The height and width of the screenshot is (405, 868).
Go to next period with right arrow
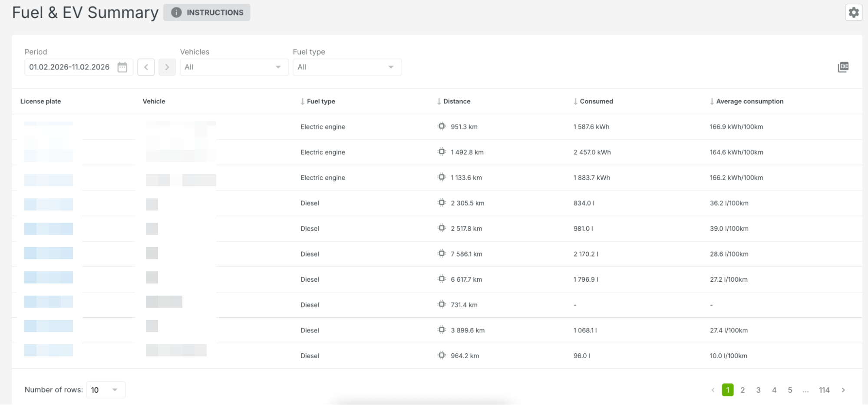click(167, 67)
